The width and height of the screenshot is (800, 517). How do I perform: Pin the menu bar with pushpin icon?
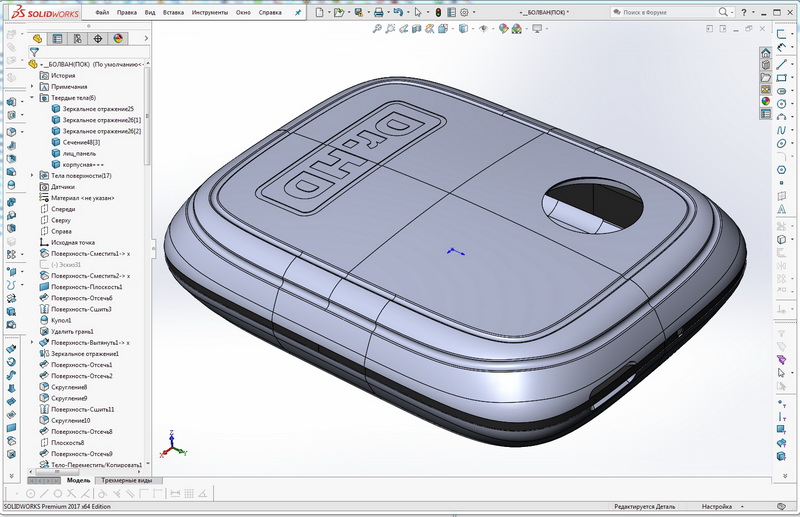(298, 12)
